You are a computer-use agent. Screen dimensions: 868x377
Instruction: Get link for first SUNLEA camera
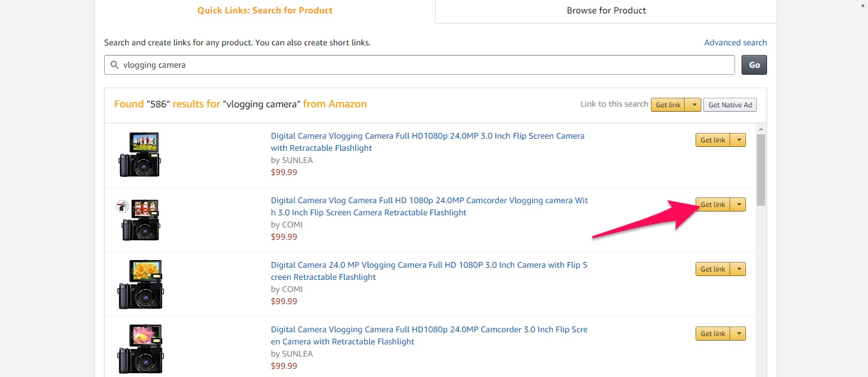(x=713, y=140)
